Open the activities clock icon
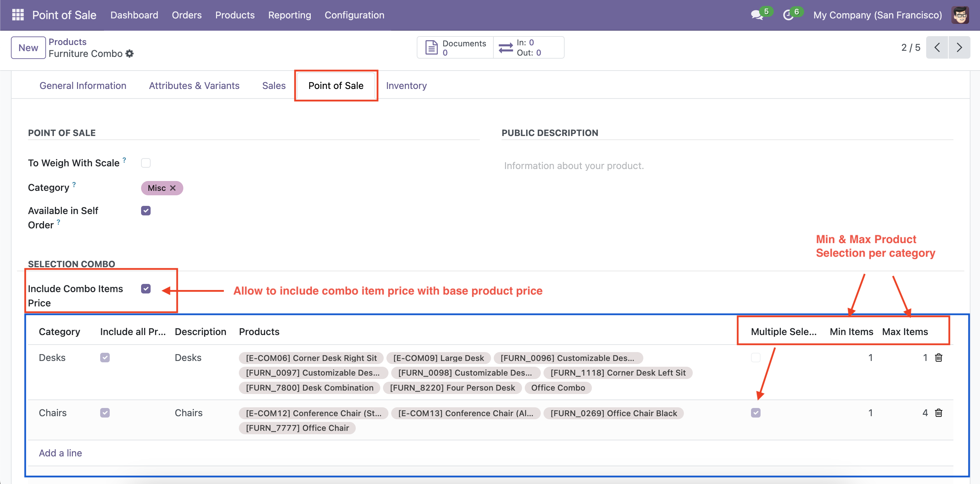This screenshot has width=980, height=484. click(x=788, y=15)
